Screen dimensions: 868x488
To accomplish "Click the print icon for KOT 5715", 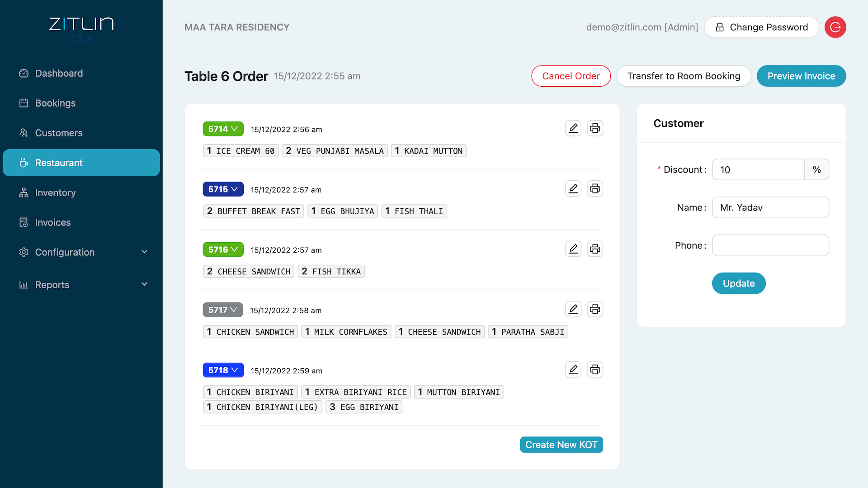I will click(594, 189).
